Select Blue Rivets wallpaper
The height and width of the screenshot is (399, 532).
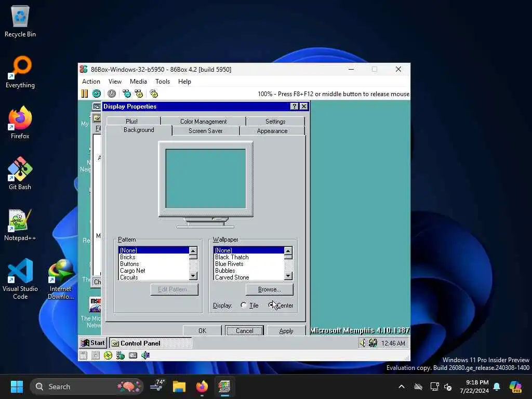[249, 264]
